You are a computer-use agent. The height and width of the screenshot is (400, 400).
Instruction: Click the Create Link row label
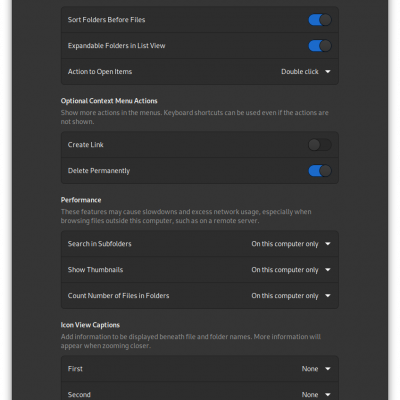[86, 145]
